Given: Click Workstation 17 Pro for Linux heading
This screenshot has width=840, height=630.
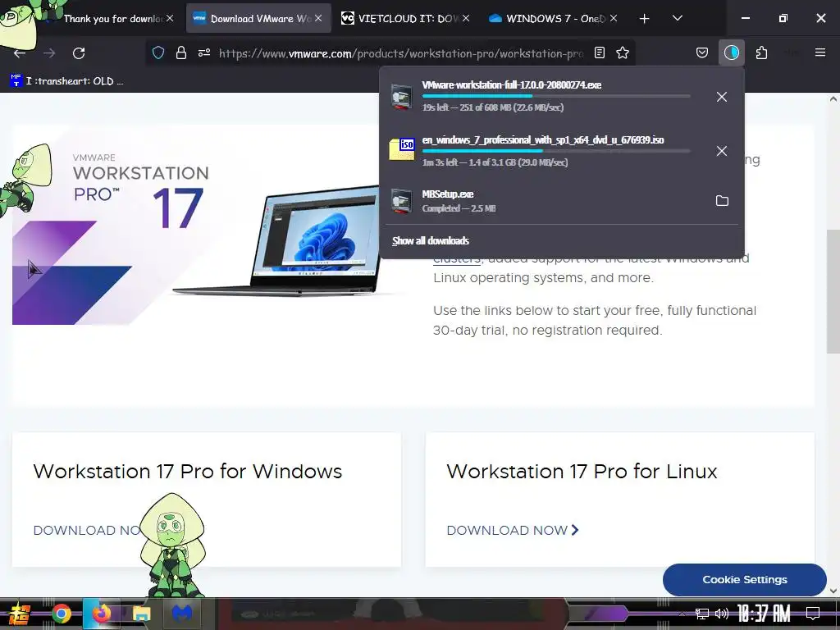Looking at the screenshot, I should [x=582, y=472].
